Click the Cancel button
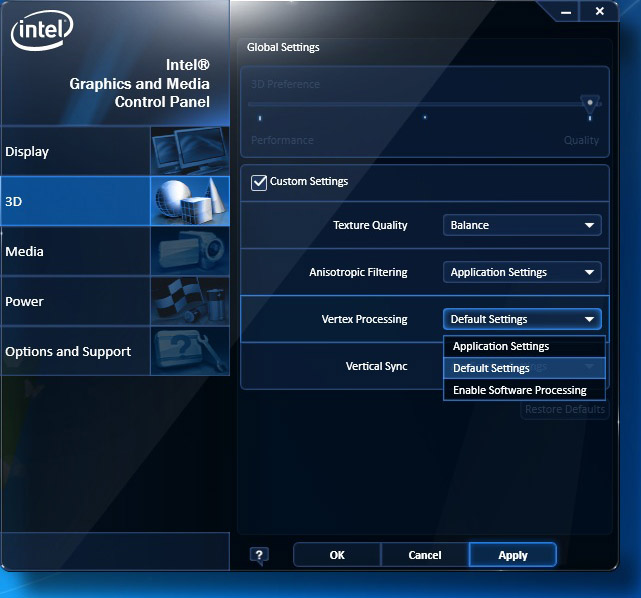 click(425, 555)
